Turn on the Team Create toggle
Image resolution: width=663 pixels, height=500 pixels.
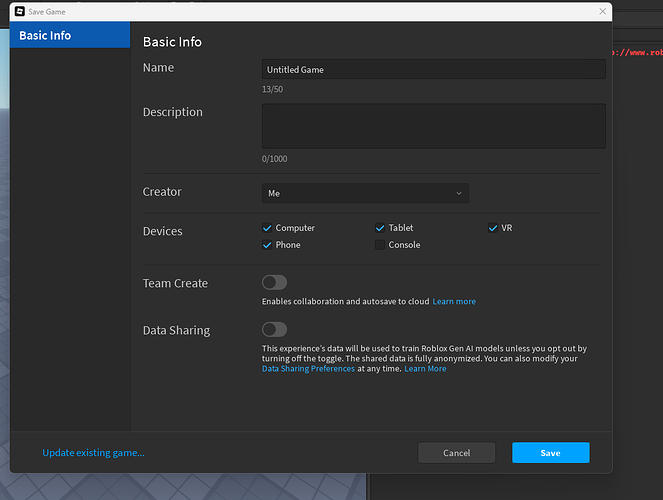(274, 283)
